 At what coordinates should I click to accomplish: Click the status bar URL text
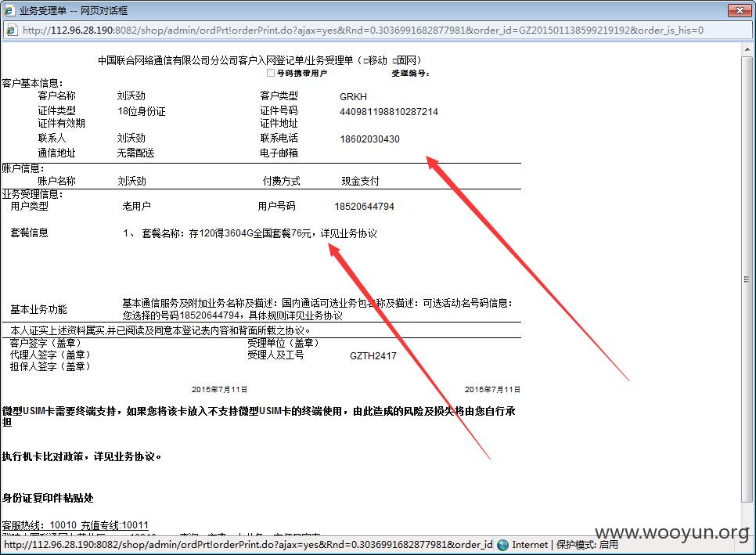(248, 545)
